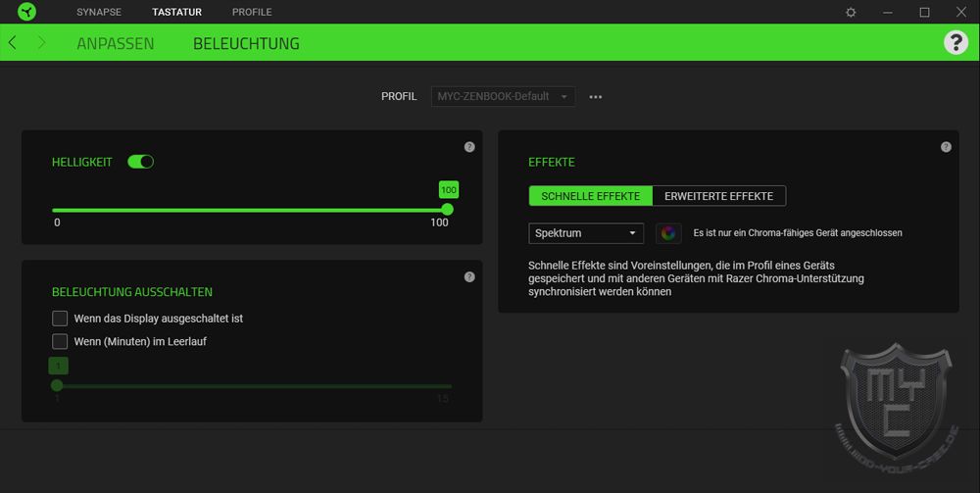980x493 pixels.
Task: Open profile options three-dot menu
Action: [595, 97]
